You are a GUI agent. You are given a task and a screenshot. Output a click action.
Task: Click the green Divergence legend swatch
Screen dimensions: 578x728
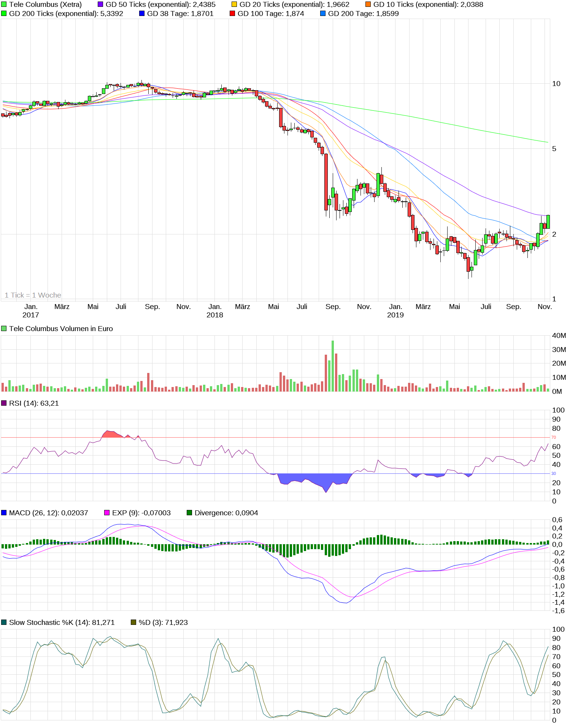coord(189,513)
